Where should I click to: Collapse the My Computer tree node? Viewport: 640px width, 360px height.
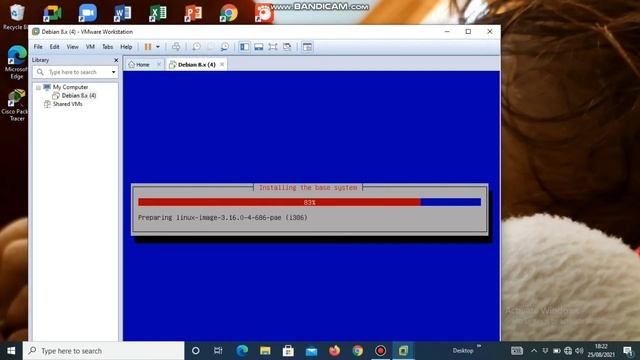(38, 87)
